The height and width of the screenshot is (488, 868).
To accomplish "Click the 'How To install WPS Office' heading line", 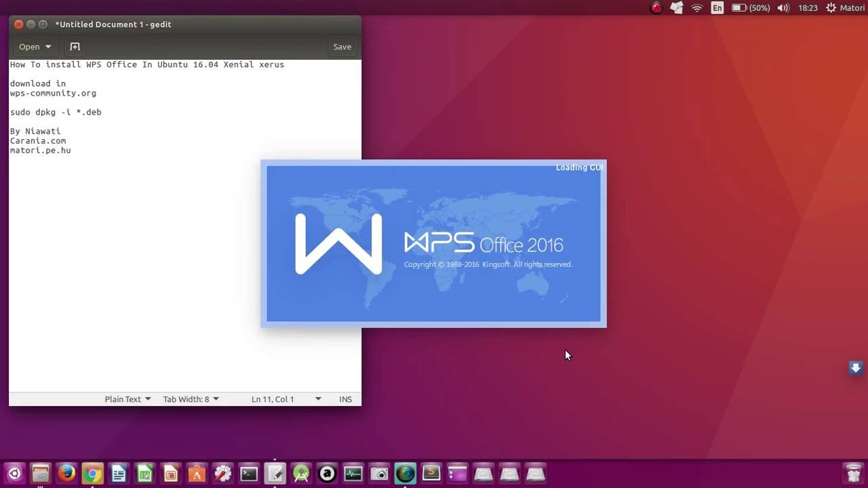I will coord(147,65).
